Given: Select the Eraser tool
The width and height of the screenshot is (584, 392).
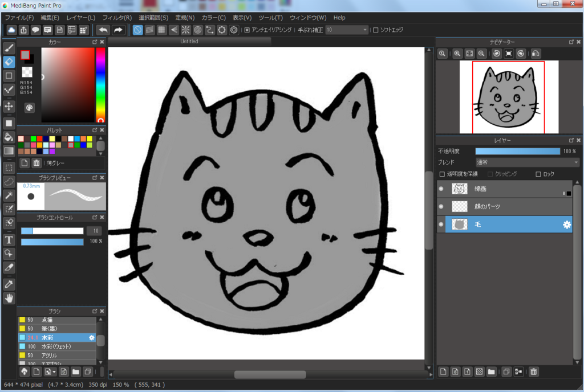Looking at the screenshot, I should [9, 62].
